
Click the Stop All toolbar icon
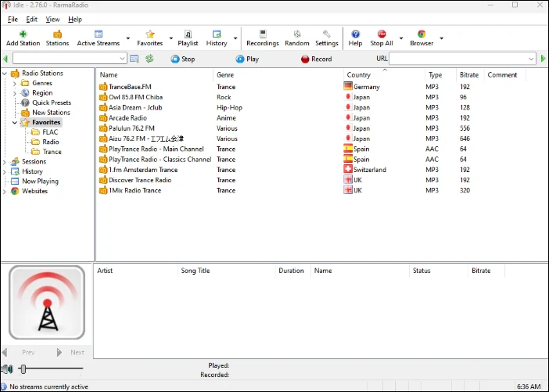pyautogui.click(x=382, y=38)
